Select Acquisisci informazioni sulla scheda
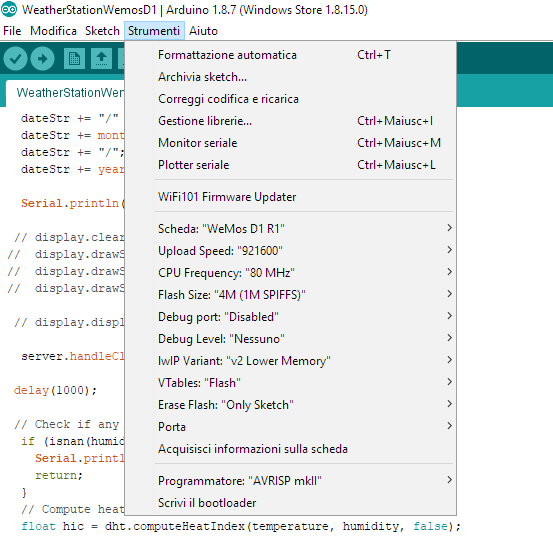553x547 pixels. [291, 449]
